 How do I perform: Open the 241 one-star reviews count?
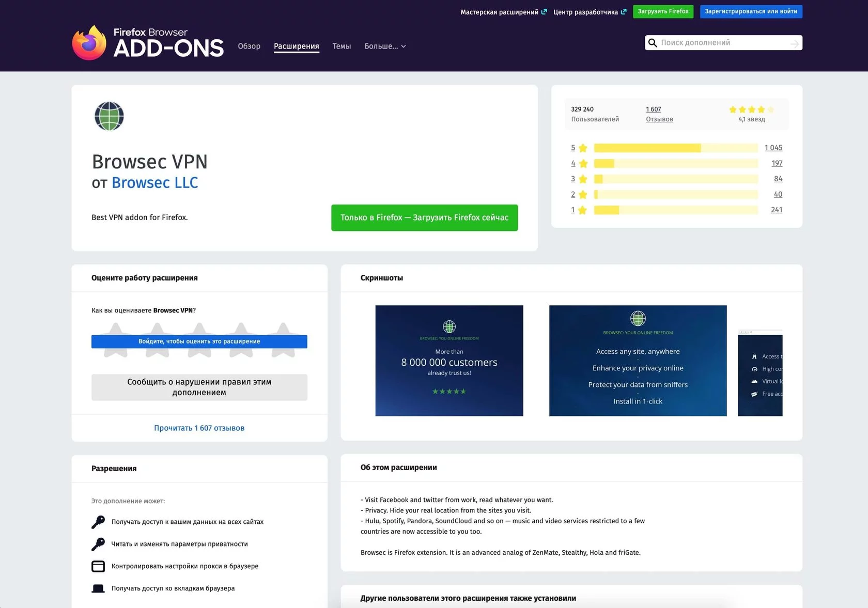(777, 210)
